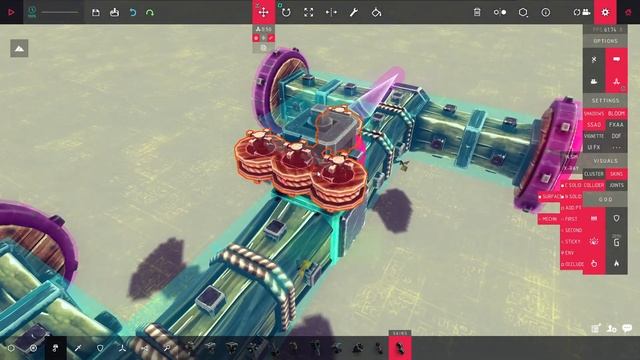Select the Rotate tool
The height and width of the screenshot is (360, 640).
[286, 12]
